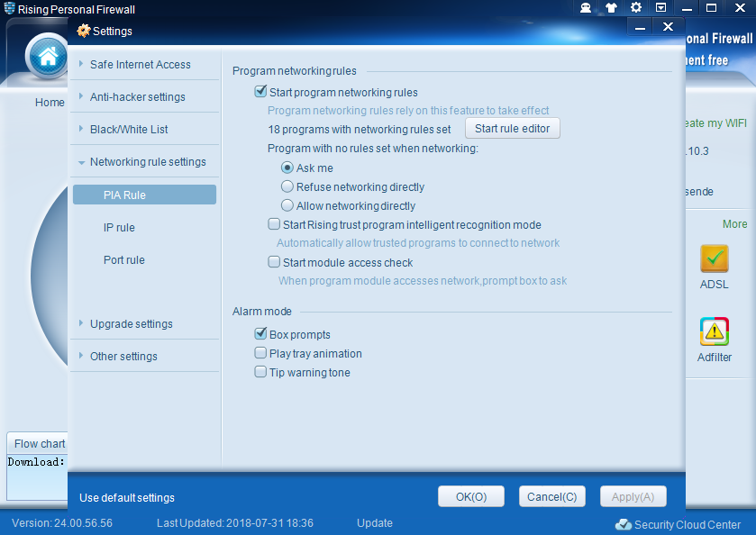Close the Settings dialog
The width and height of the screenshot is (756, 535).
(x=668, y=27)
